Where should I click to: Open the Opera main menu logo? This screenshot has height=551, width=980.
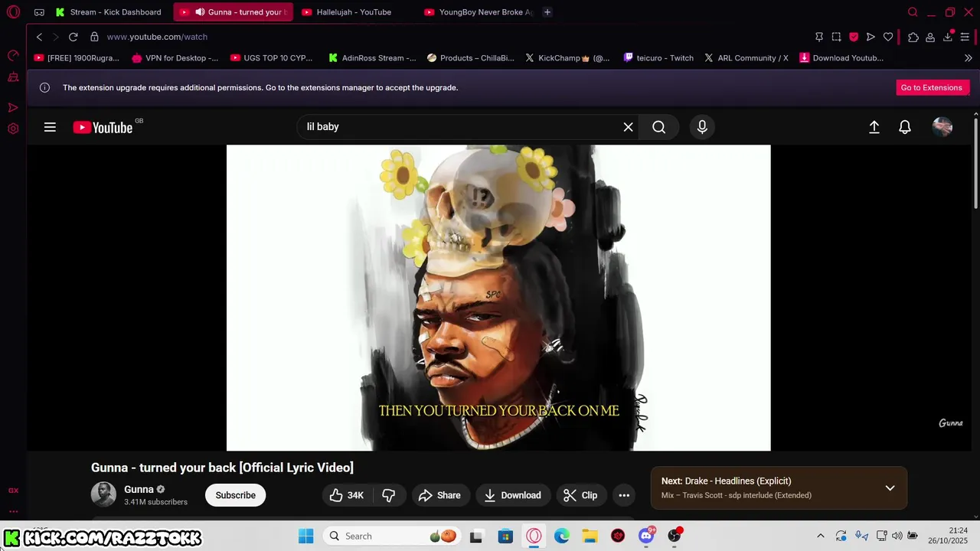click(13, 12)
